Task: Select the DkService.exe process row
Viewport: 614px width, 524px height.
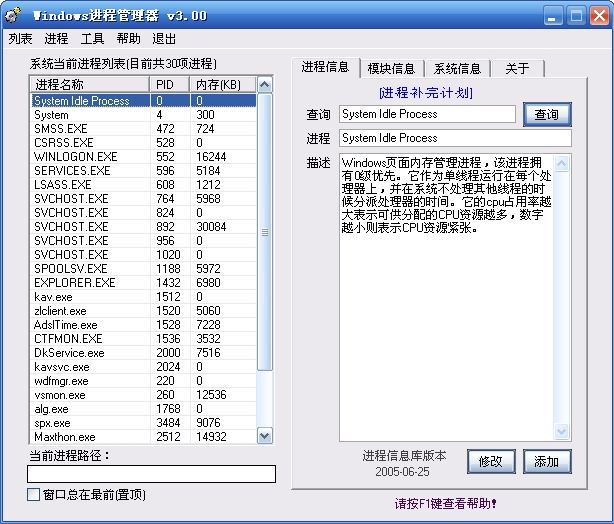Action: pos(144,353)
